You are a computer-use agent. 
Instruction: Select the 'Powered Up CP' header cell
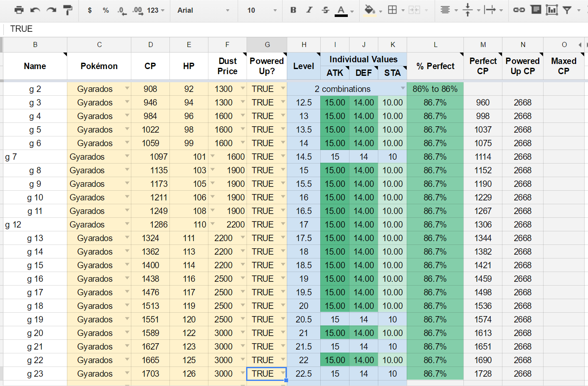click(x=523, y=66)
